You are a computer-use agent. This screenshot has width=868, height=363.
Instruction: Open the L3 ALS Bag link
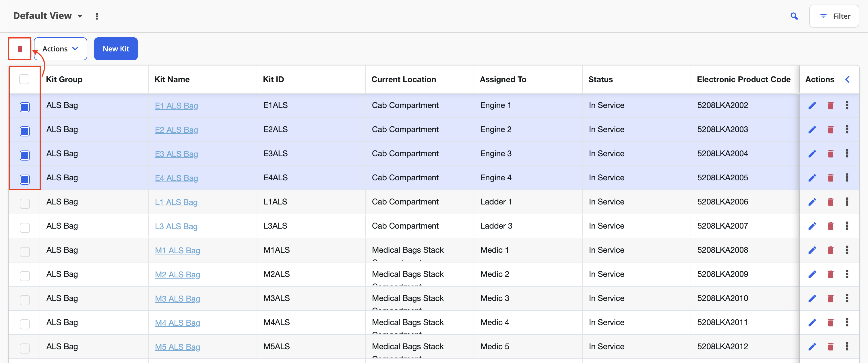176,227
